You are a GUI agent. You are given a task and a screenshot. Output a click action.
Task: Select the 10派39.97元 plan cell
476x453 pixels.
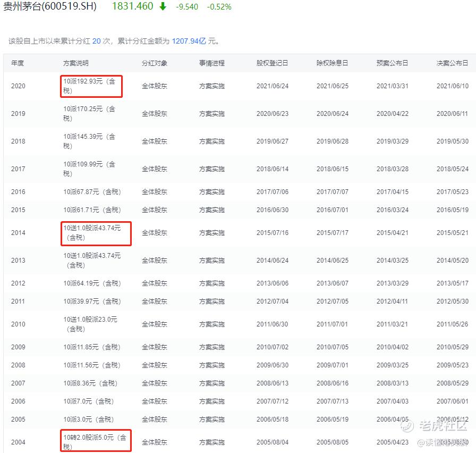92,301
